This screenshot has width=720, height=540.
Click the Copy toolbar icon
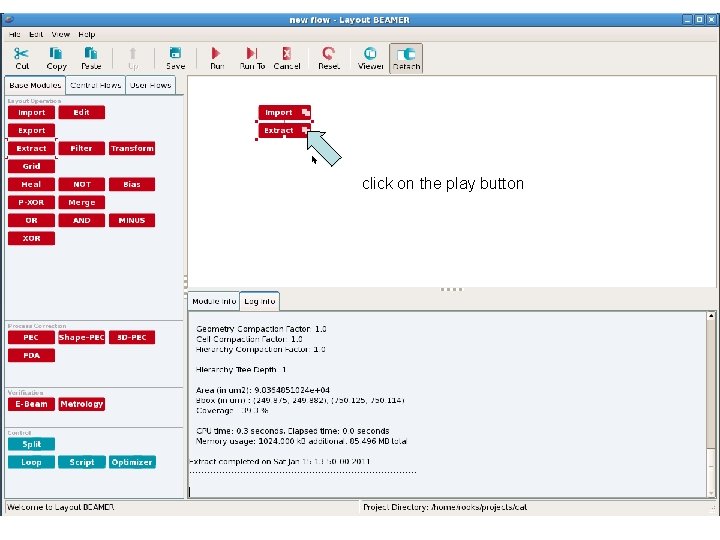coord(56,53)
